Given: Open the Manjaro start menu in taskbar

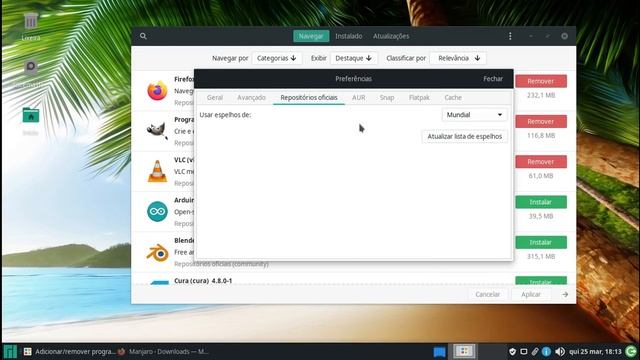Looking at the screenshot, I should click(x=10, y=351).
